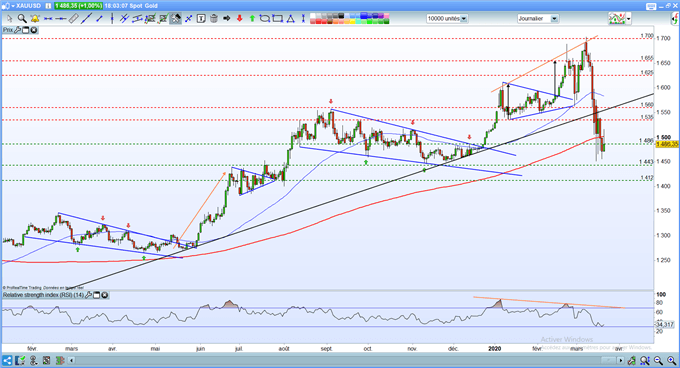Screen dimensions: 680x368
Task: Pick the text annotation tool
Action: 201,19
